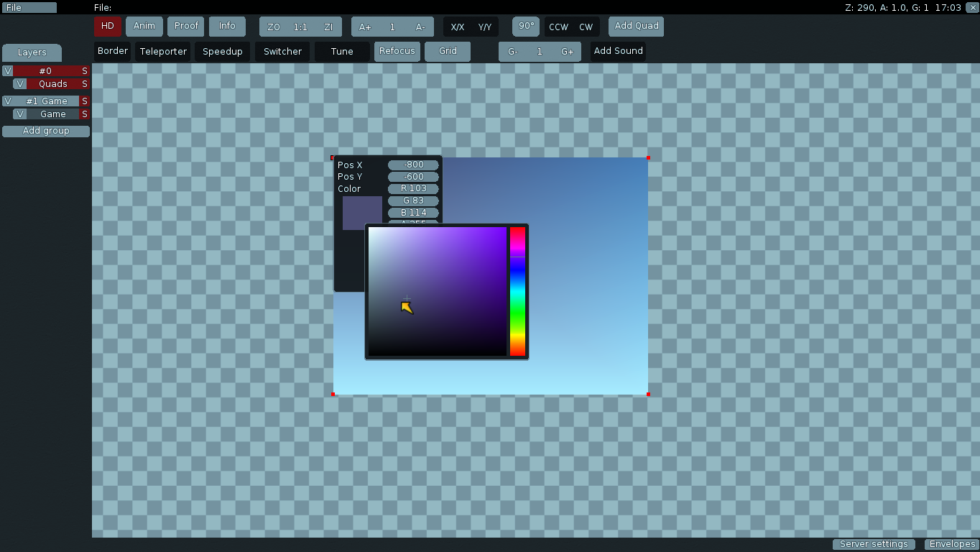The image size is (980, 552).
Task: Click the ZO zoom out button
Action: [x=274, y=27]
